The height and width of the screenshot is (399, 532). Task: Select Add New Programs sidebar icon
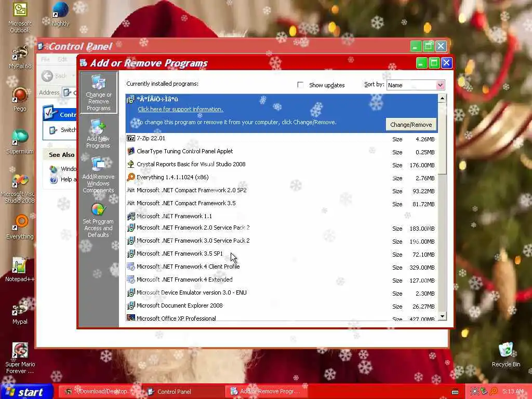coord(98,134)
